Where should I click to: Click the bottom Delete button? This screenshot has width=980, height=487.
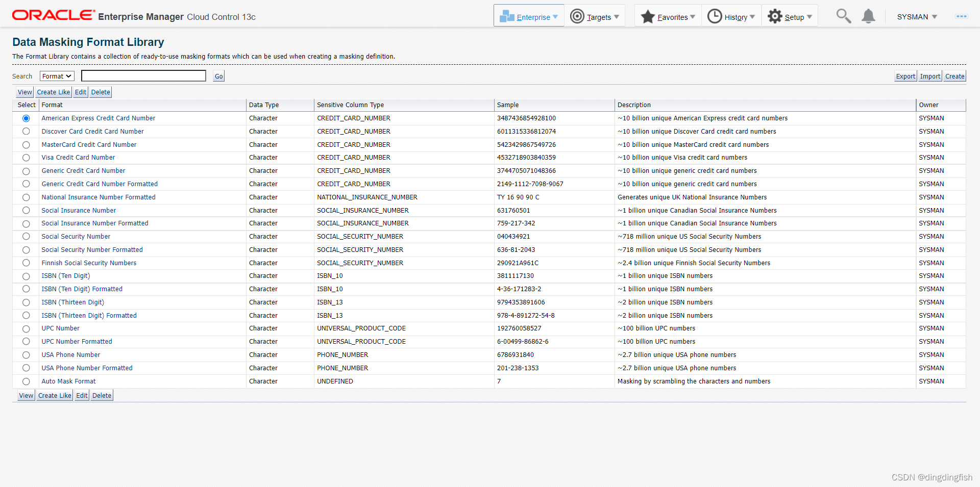102,396
